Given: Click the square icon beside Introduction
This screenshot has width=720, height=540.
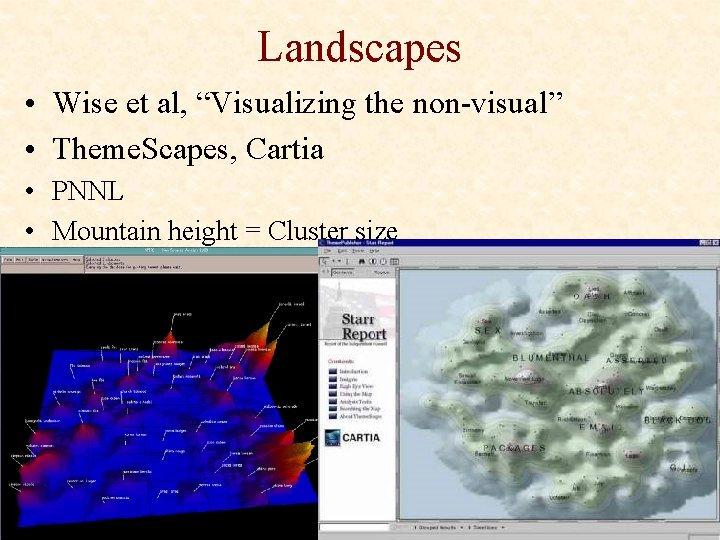Looking at the screenshot, I should click(x=333, y=371).
